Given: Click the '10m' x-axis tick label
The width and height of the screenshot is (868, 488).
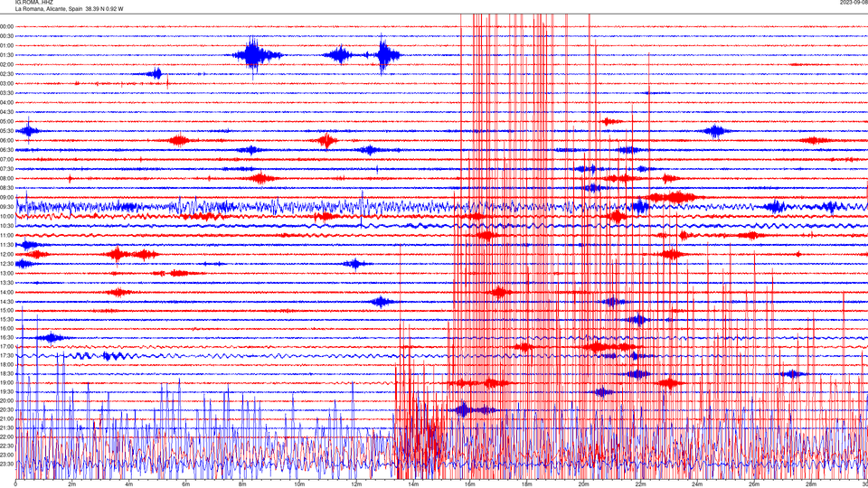Looking at the screenshot, I should [299, 484].
